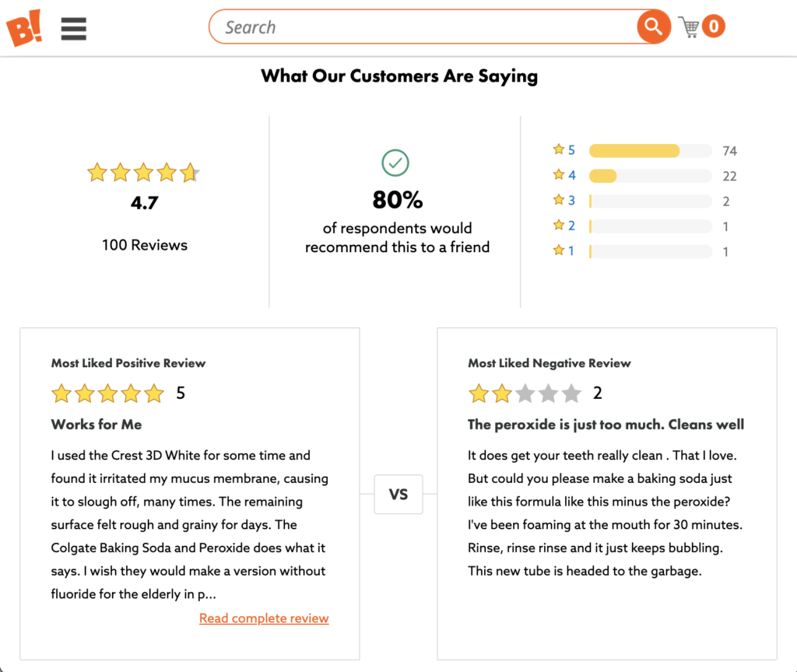Click the VS comparison badge
The height and width of the screenshot is (672, 797).
coord(398,494)
